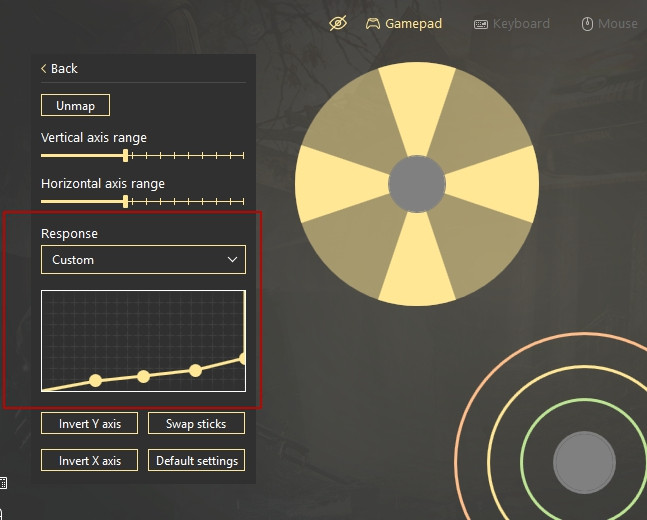Switch to the Keyboard tab
The height and width of the screenshot is (520, 647).
click(x=512, y=24)
